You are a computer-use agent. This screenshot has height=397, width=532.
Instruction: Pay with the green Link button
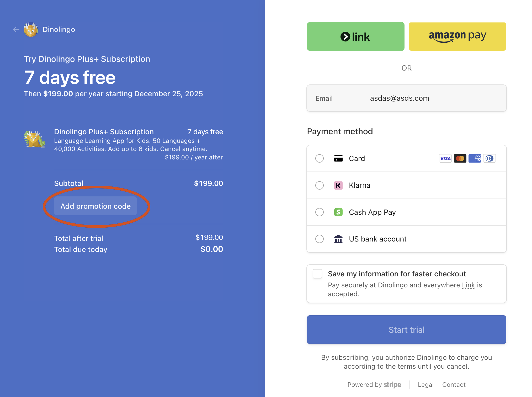[355, 36]
